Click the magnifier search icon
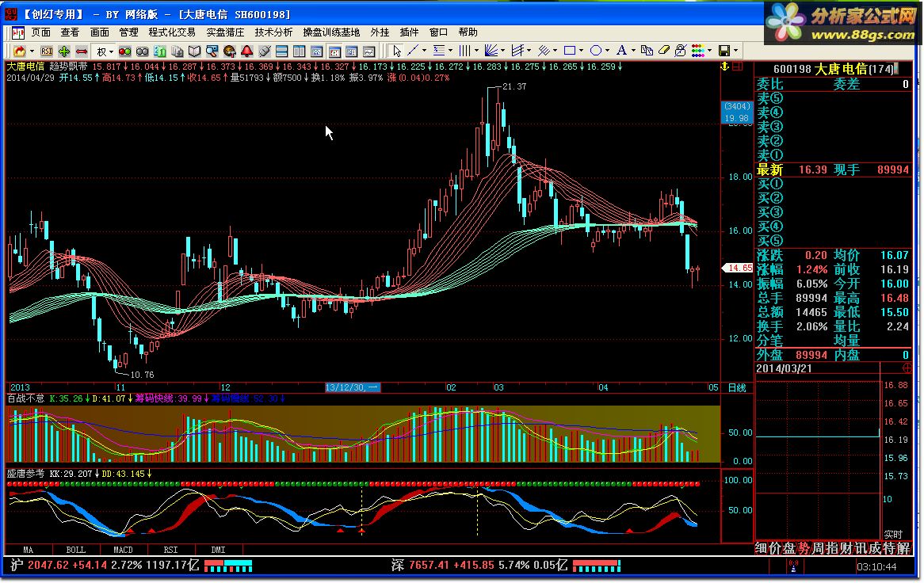 [x=212, y=51]
